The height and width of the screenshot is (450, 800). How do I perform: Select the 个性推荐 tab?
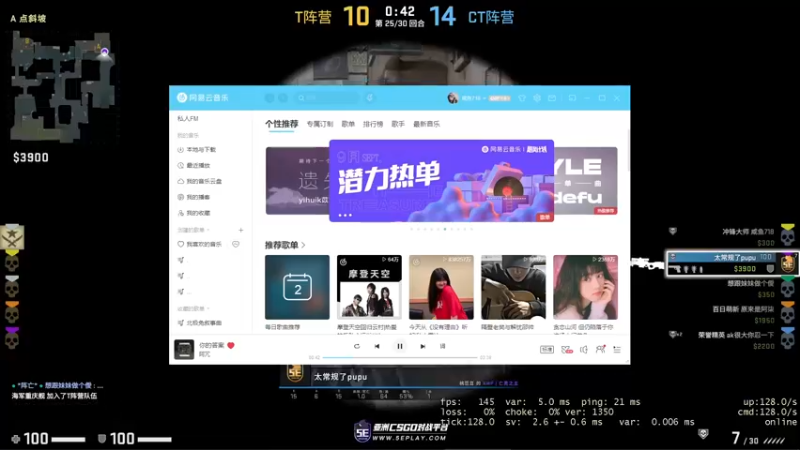pos(282,124)
